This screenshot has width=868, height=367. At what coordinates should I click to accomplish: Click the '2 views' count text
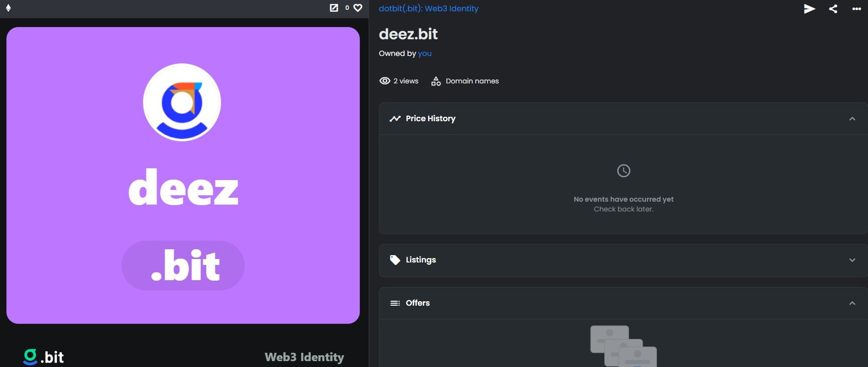(406, 81)
